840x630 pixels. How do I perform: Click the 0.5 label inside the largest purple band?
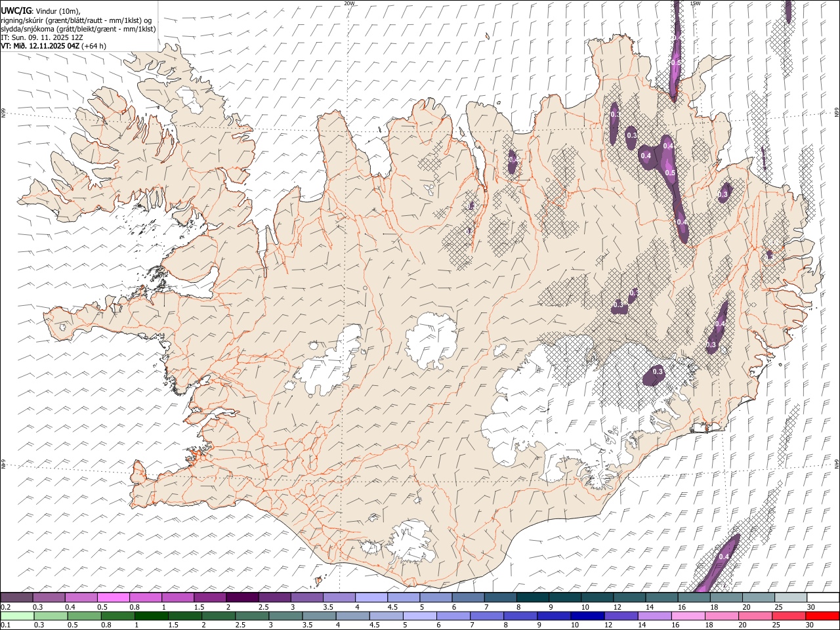(670, 173)
